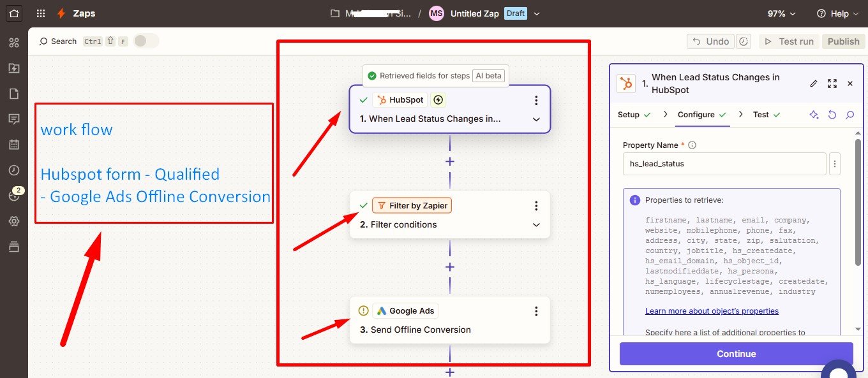Open the clock history sidebar icon
868x378 pixels.
coord(14,170)
